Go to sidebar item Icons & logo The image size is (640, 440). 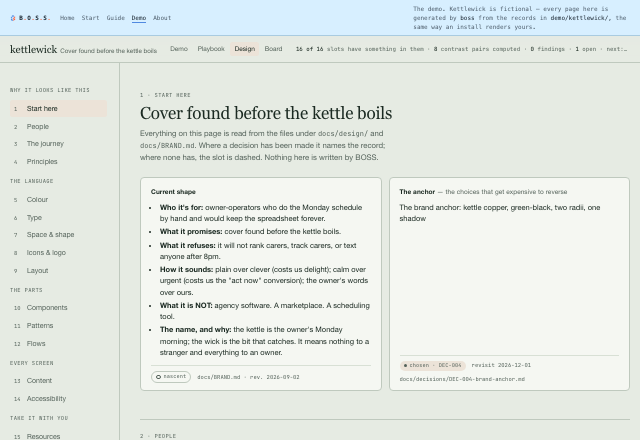click(58, 253)
